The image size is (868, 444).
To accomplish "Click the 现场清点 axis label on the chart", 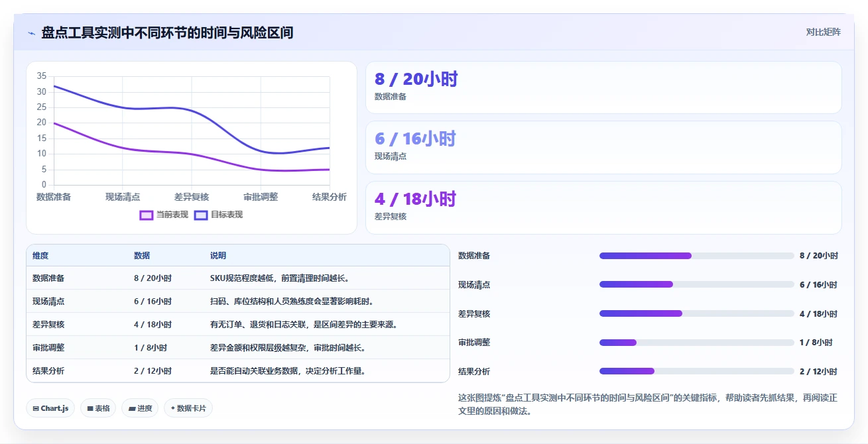I will (x=123, y=197).
